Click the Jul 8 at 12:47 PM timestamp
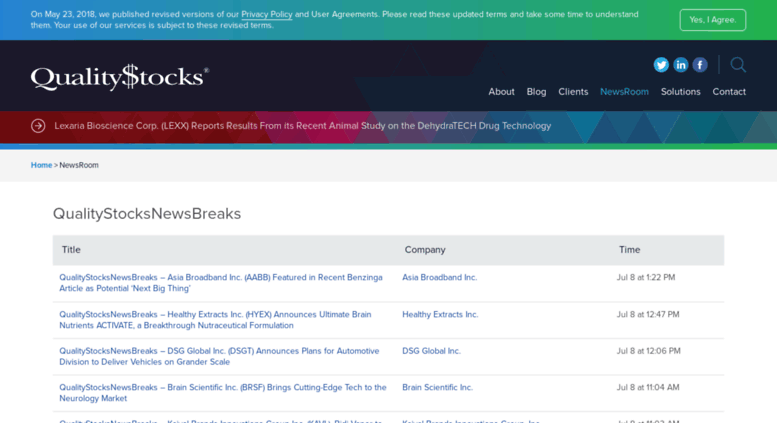Viewport: 777px width, 423px height. click(x=648, y=315)
